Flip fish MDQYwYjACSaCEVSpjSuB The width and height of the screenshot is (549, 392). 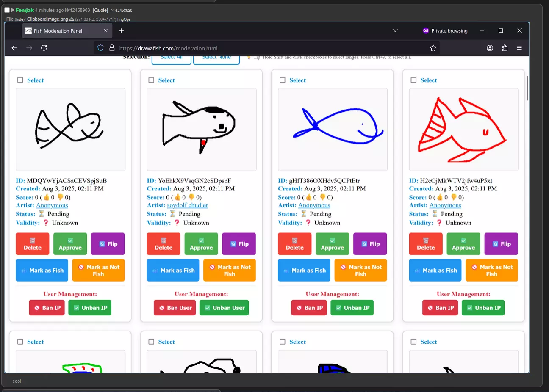pos(108,244)
